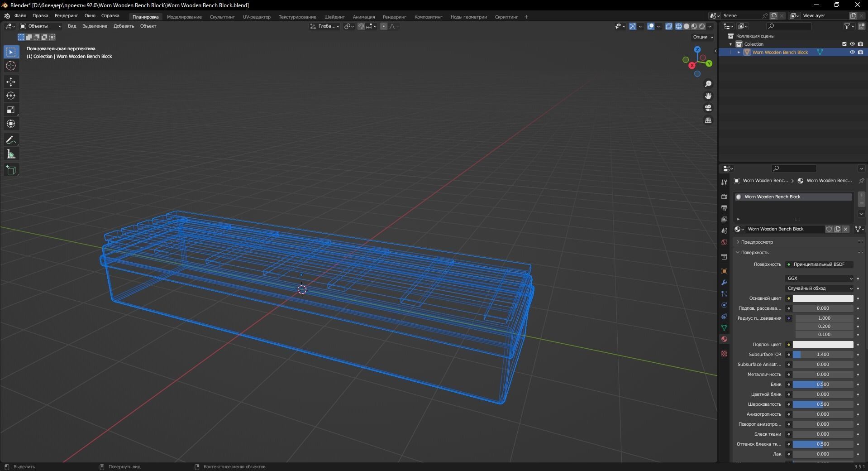Switch to the 'Шейдинг' workspace tab
Image resolution: width=868 pixels, height=471 pixels.
[x=334, y=17]
